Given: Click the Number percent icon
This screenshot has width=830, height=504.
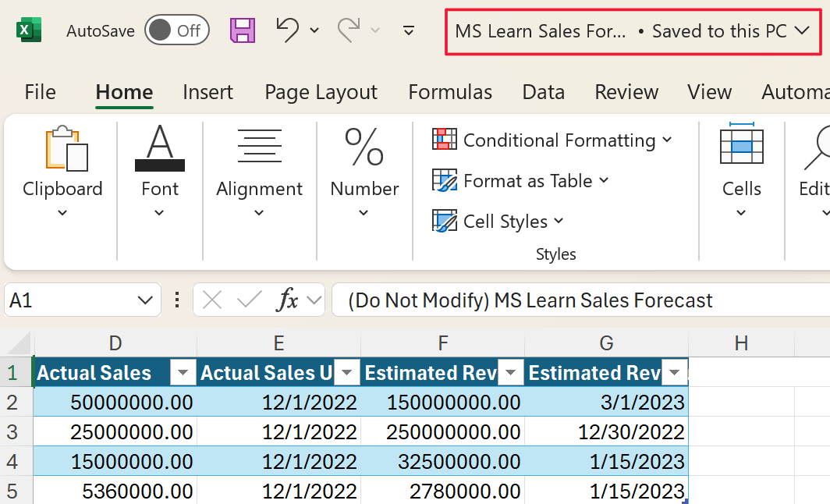Looking at the screenshot, I should click(364, 147).
